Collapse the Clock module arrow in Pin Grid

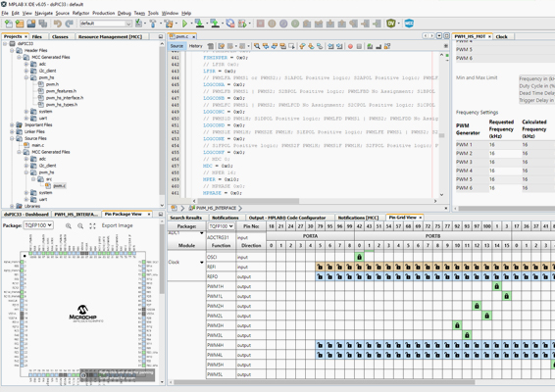click(201, 263)
